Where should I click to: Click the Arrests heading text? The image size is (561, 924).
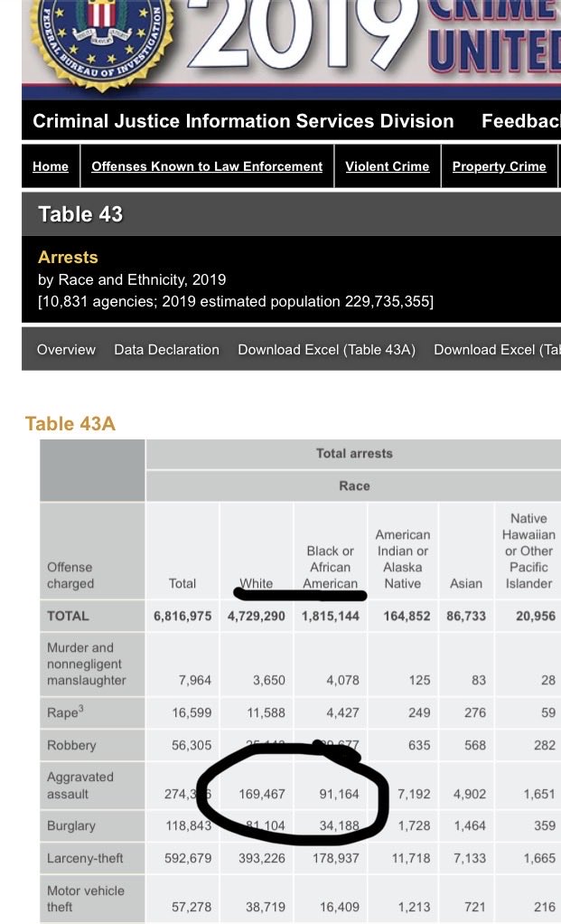click(x=68, y=257)
